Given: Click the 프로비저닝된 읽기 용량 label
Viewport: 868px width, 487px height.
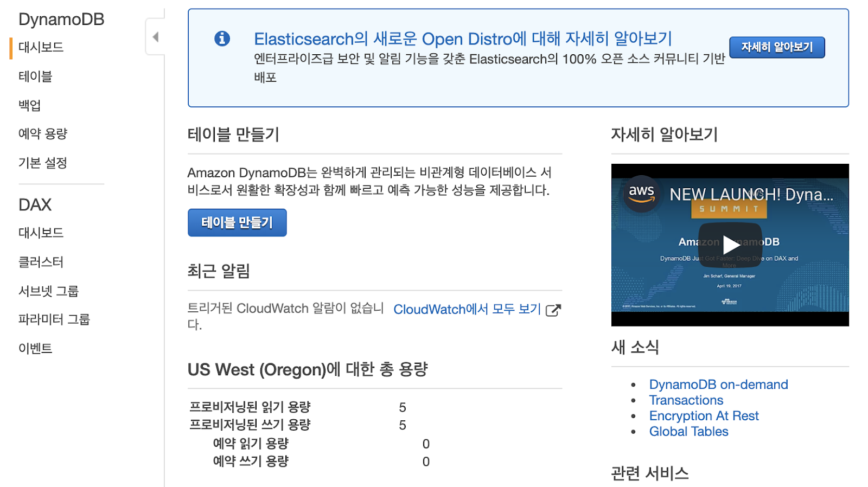Looking at the screenshot, I should (250, 407).
